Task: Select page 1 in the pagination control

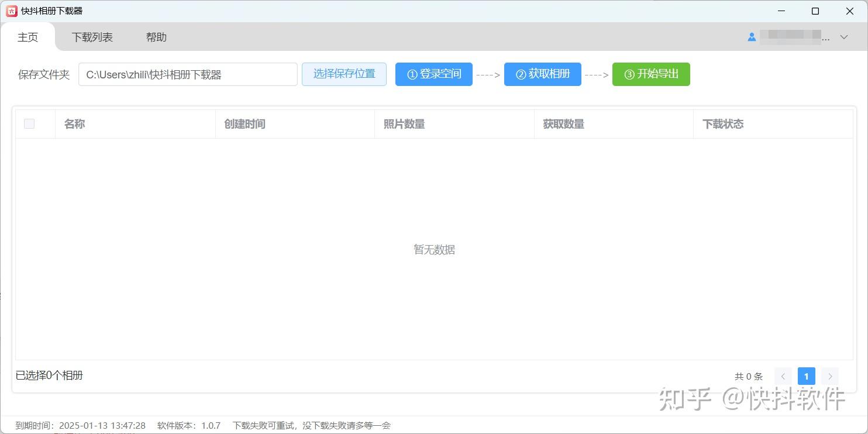Action: (x=806, y=376)
